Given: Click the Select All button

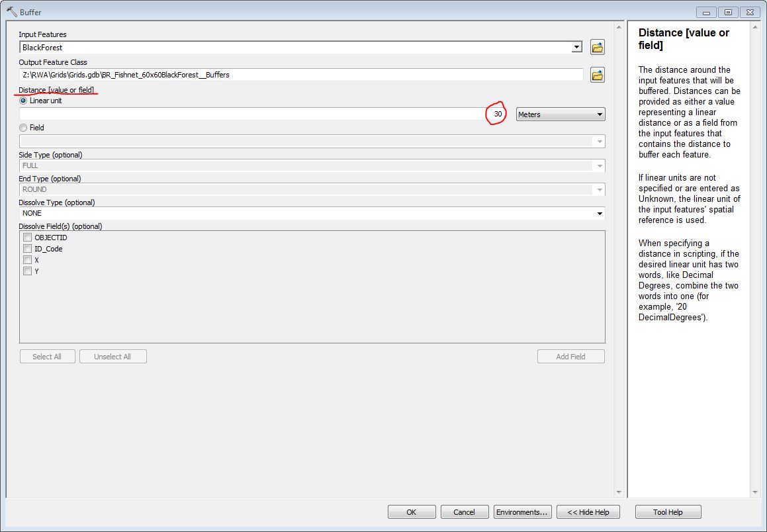Looking at the screenshot, I should (x=48, y=357).
